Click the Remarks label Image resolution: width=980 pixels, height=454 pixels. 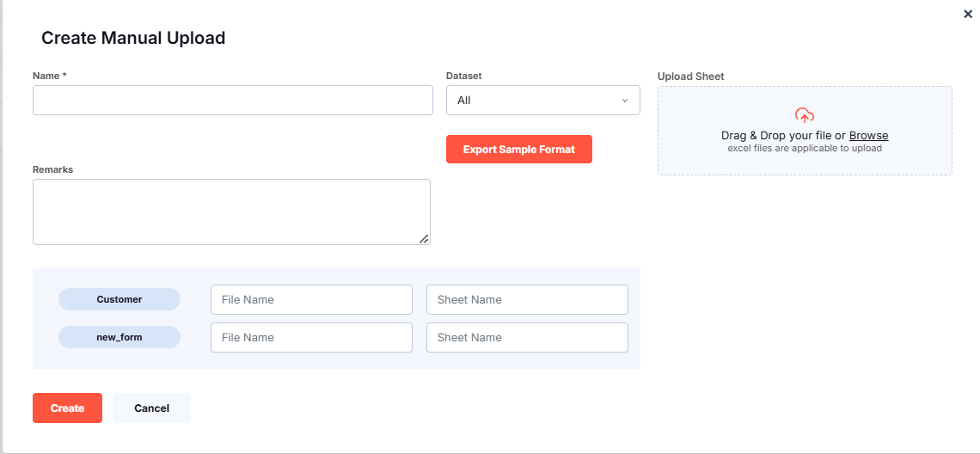coord(53,169)
